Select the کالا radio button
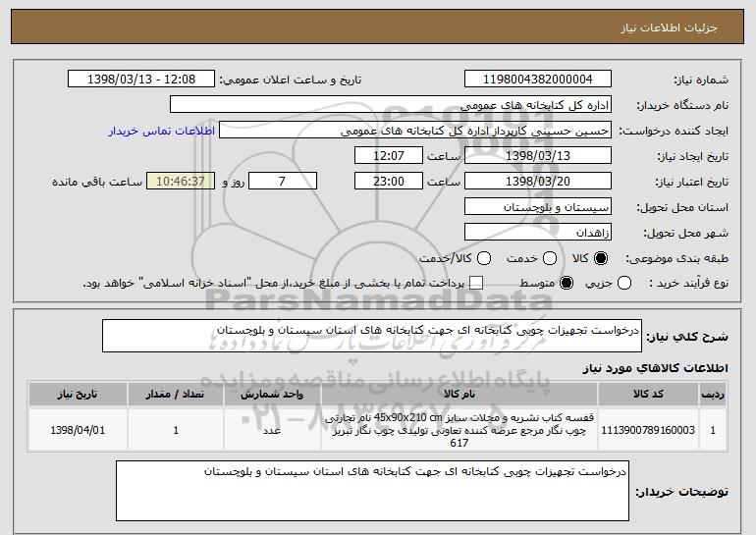 point(602,258)
